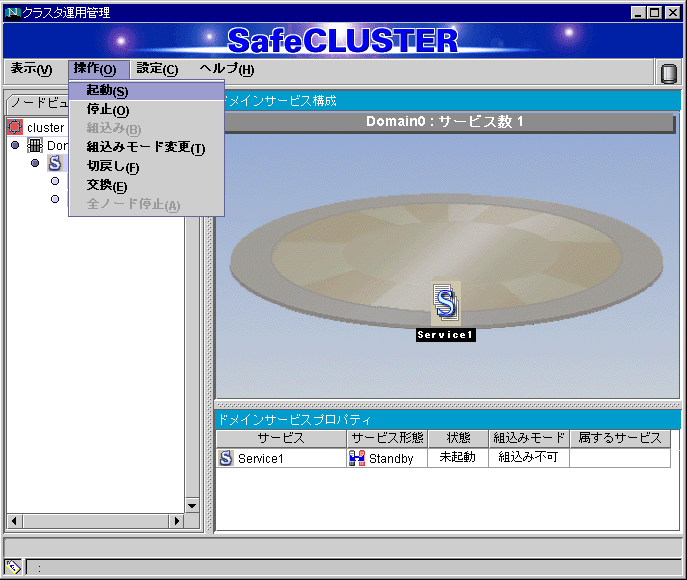This screenshot has height=580, width=687.
Task: Click the 状態 column header
Action: 458,438
